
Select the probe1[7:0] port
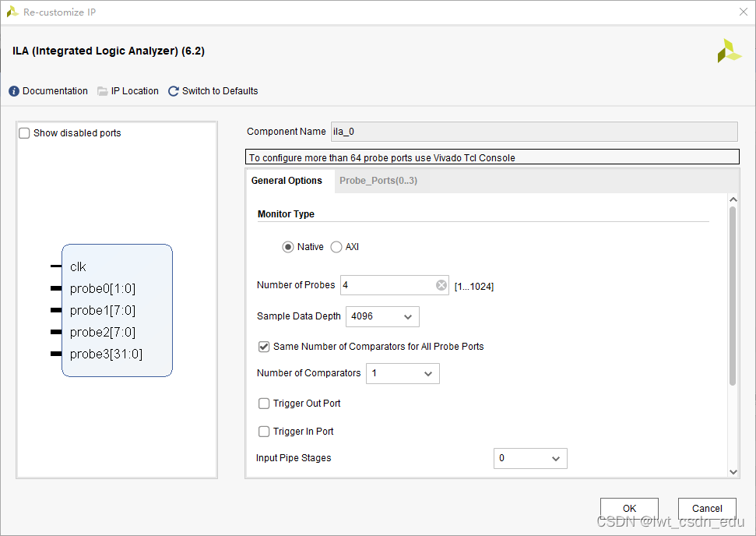(x=103, y=310)
